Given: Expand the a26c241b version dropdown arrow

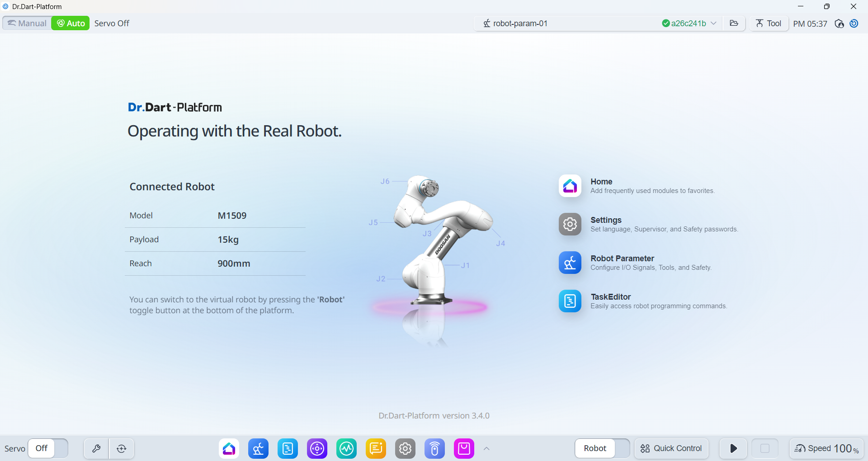Looking at the screenshot, I should point(714,23).
